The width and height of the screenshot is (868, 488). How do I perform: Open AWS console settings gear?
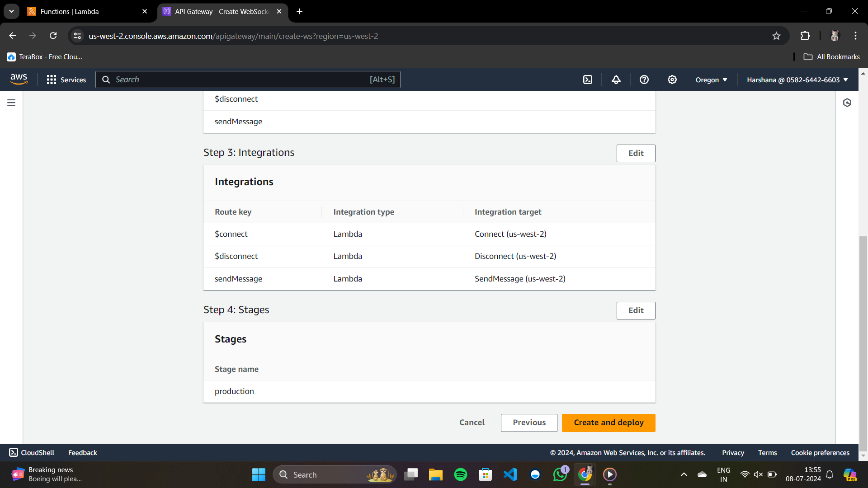click(x=672, y=80)
